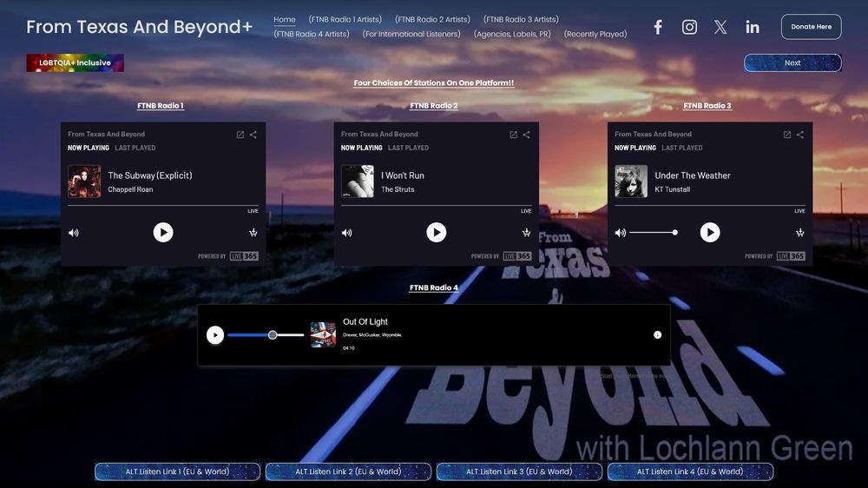The image size is (868, 488).
Task: Click the purchase cart icon for I Won't Run
Action: (x=527, y=232)
